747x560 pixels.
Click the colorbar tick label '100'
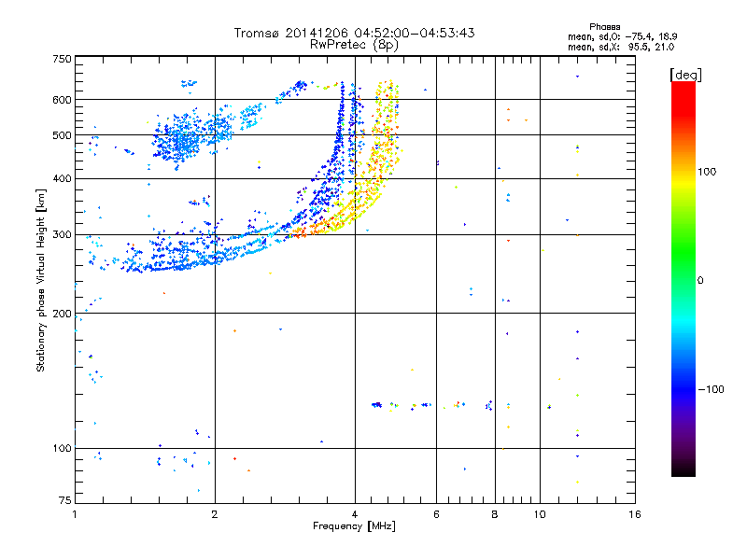(707, 172)
